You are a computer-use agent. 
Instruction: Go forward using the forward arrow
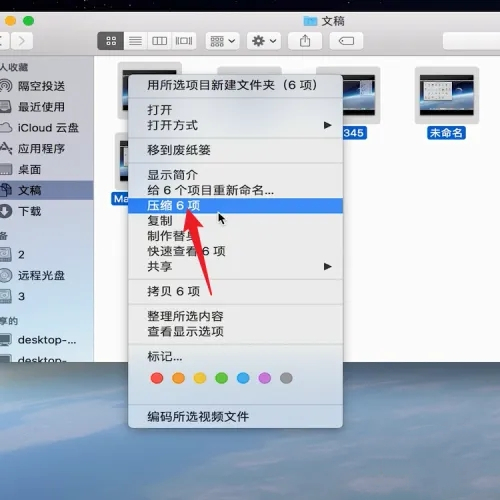[x=22, y=41]
